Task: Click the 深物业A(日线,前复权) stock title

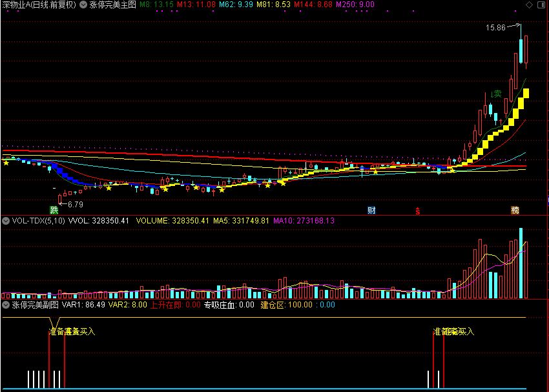Action: coord(39,5)
